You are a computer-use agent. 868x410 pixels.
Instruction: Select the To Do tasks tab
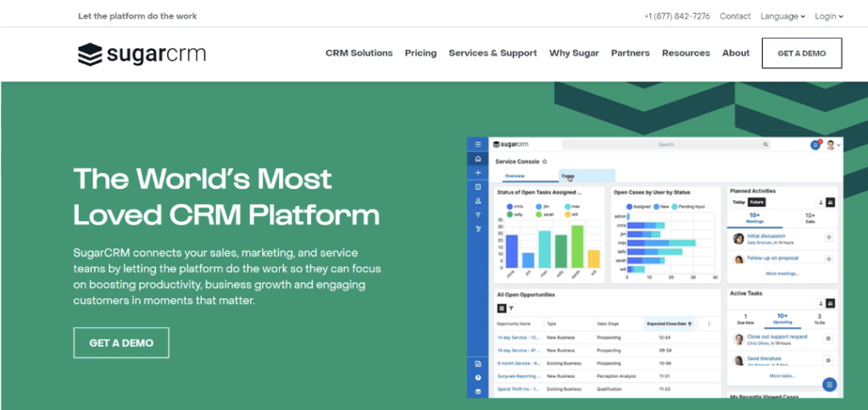820,319
